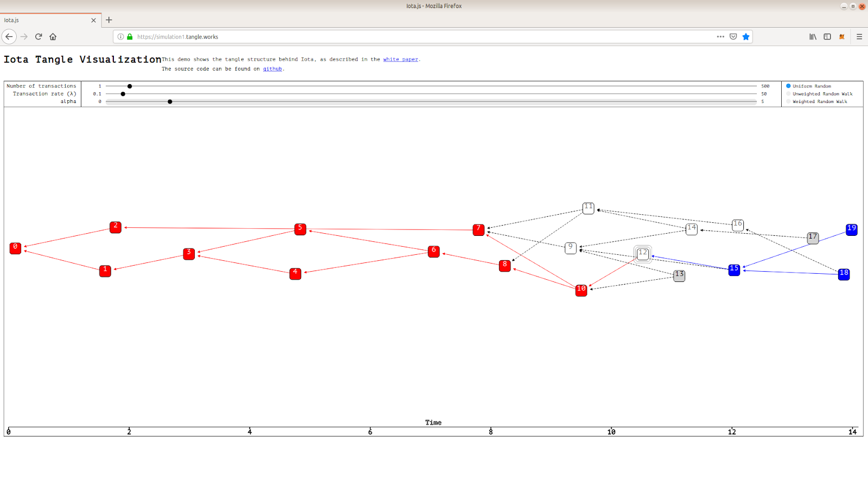Click red transaction node 10

click(581, 290)
